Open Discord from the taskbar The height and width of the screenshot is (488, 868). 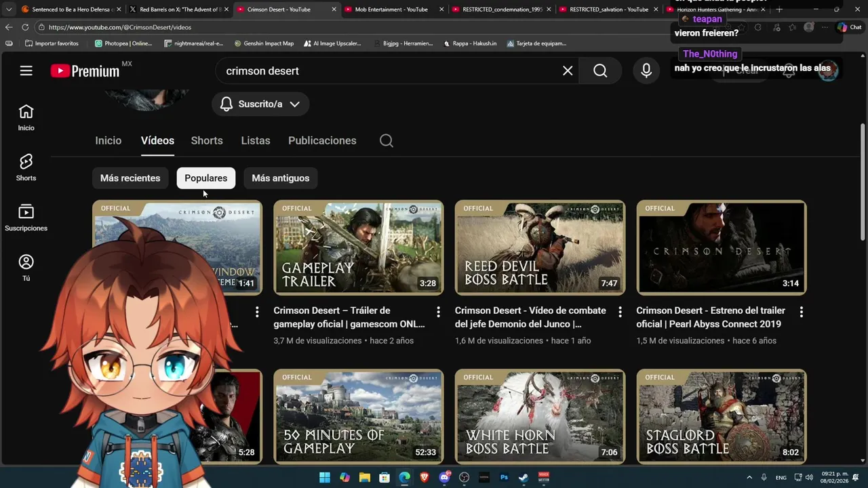click(x=445, y=477)
